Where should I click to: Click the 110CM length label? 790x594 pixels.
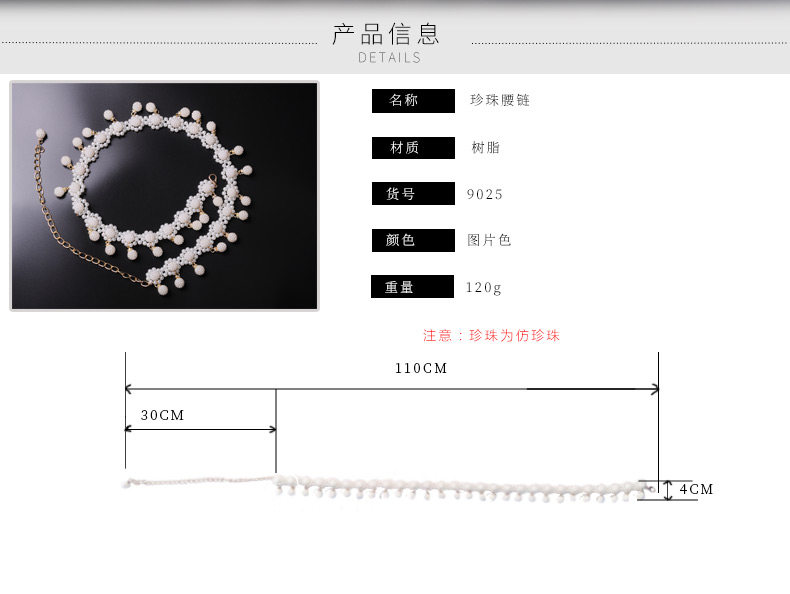[421, 368]
